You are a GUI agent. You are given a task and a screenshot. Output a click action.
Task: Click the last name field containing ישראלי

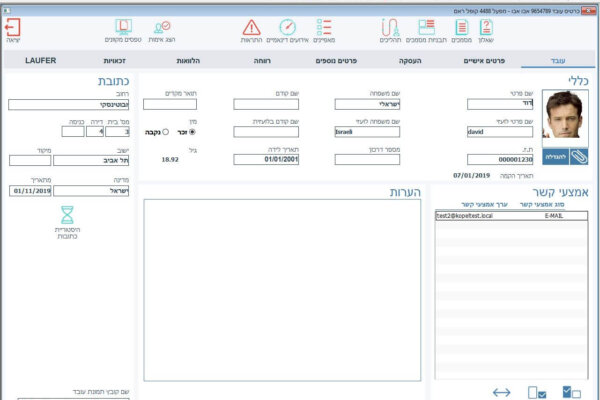pos(367,104)
